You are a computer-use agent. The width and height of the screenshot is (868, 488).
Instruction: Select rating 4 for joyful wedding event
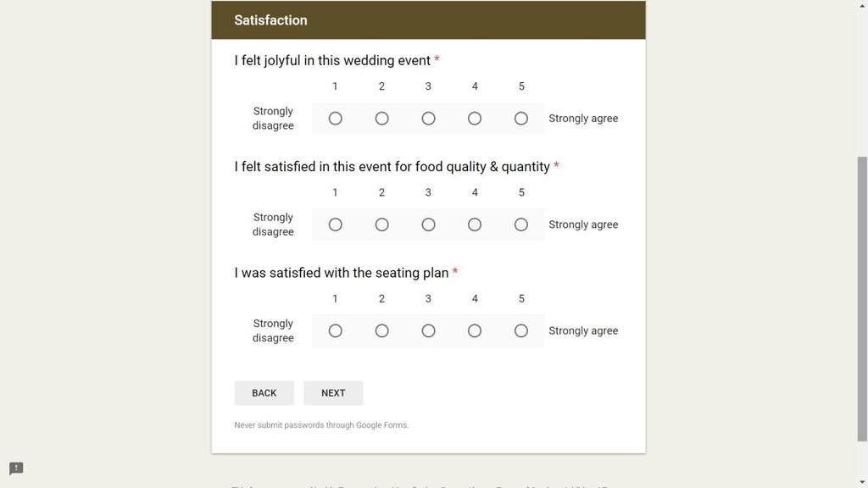pyautogui.click(x=475, y=119)
